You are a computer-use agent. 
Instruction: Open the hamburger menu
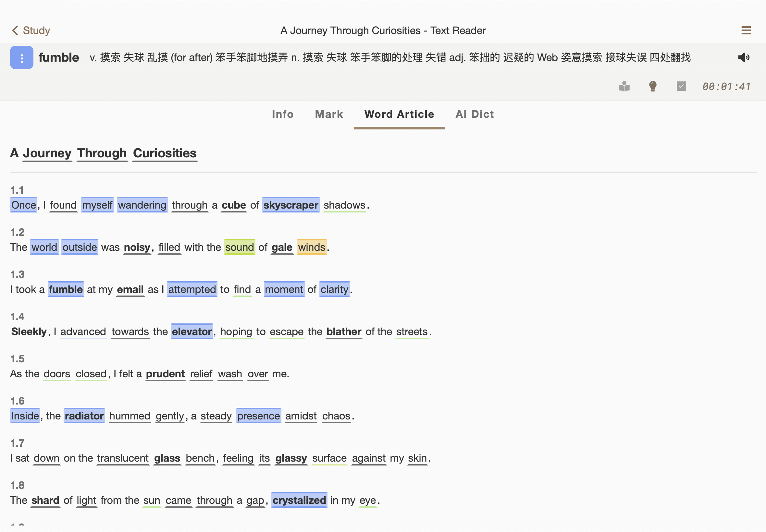746,30
